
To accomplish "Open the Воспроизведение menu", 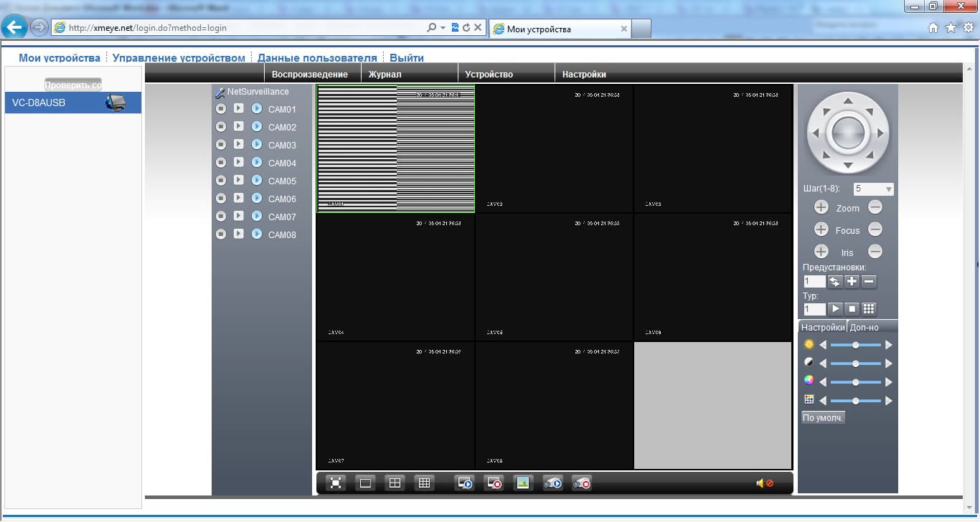I will (x=310, y=74).
